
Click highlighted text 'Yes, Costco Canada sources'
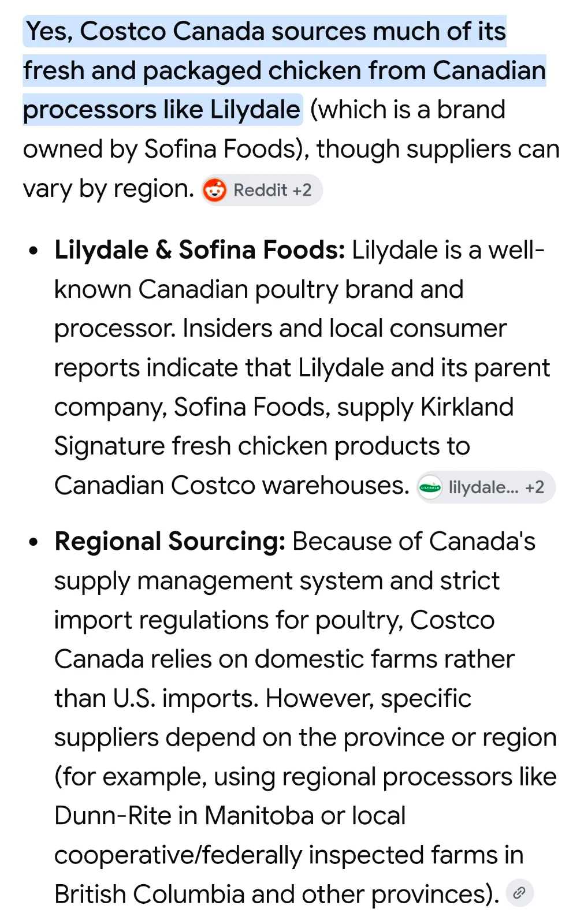(x=196, y=31)
